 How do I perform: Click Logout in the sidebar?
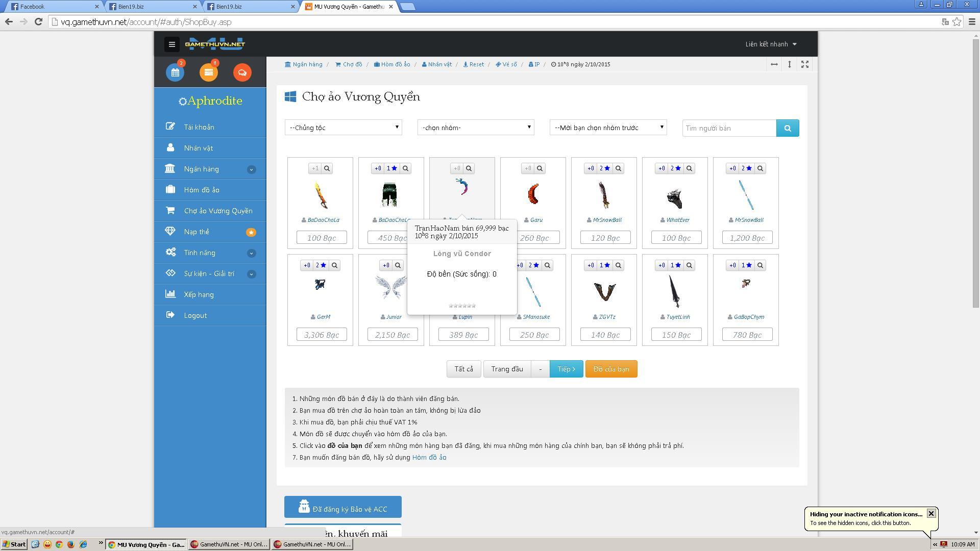tap(210, 315)
